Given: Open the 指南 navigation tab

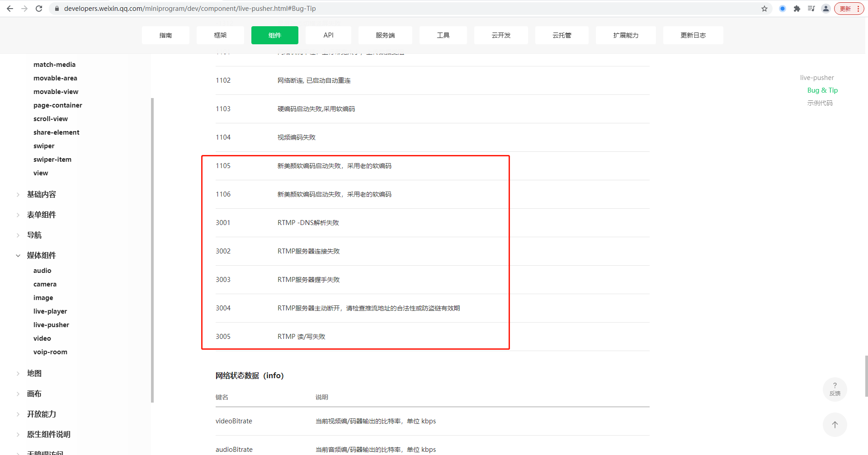Looking at the screenshot, I should 165,35.
